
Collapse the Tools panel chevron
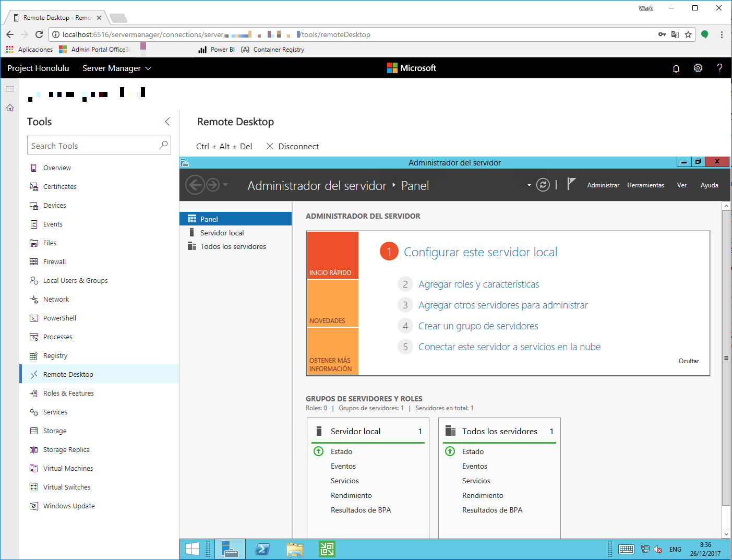pos(167,122)
